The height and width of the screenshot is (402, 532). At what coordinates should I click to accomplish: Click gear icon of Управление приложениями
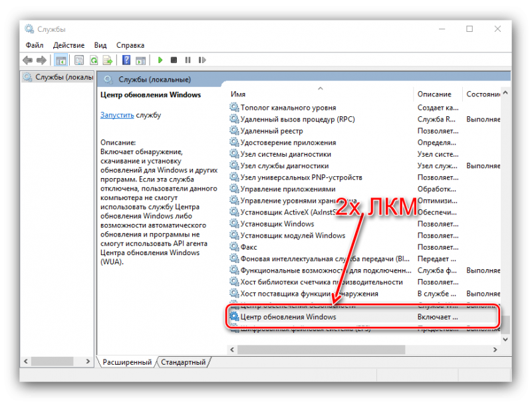pos(234,189)
